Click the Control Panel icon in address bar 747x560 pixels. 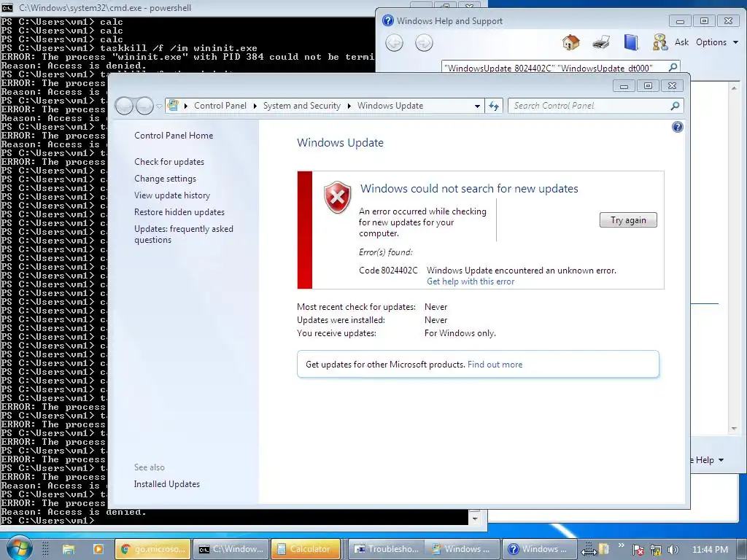pos(174,105)
